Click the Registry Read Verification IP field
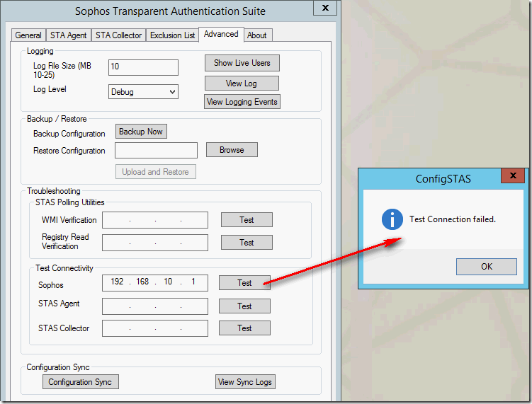Viewport: 532px width, 404px height. [x=155, y=243]
